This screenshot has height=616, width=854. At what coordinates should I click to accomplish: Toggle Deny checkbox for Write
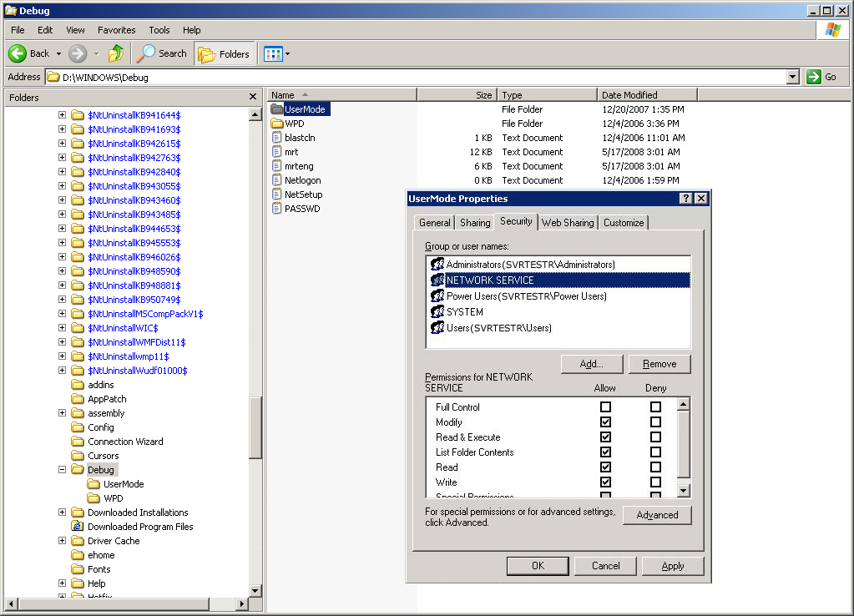coord(656,482)
